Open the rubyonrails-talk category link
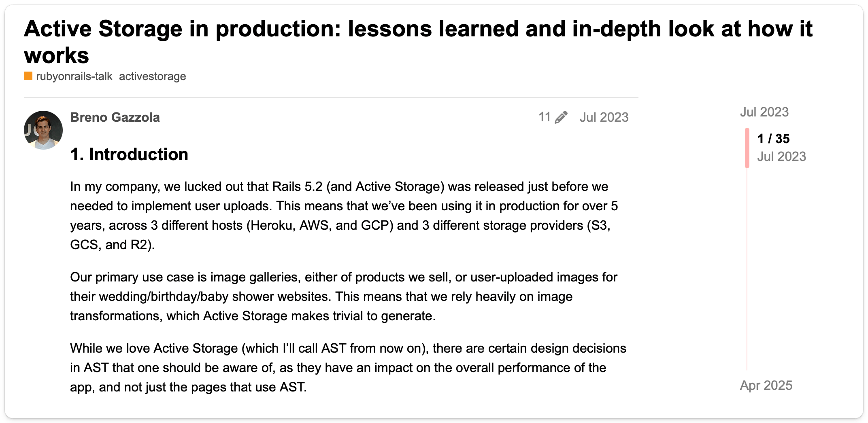868x423 pixels. click(x=74, y=76)
